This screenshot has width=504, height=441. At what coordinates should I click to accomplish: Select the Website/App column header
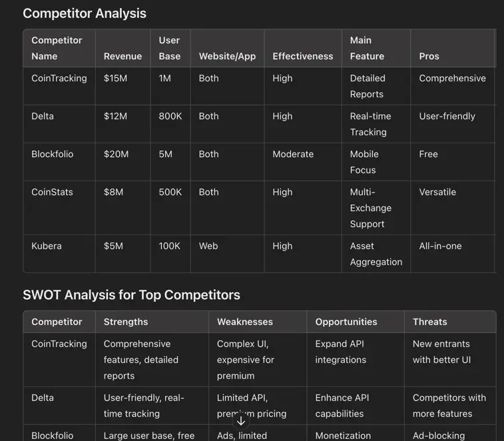[227, 57]
